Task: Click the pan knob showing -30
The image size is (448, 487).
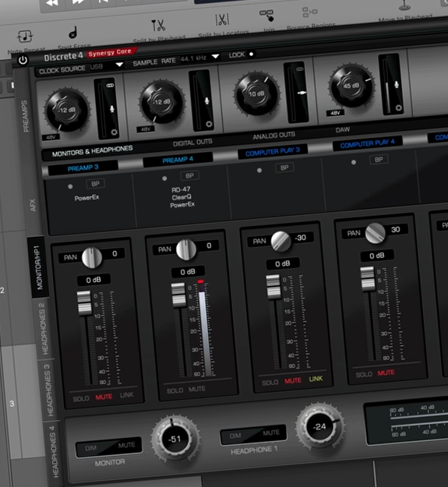Action: tap(280, 241)
